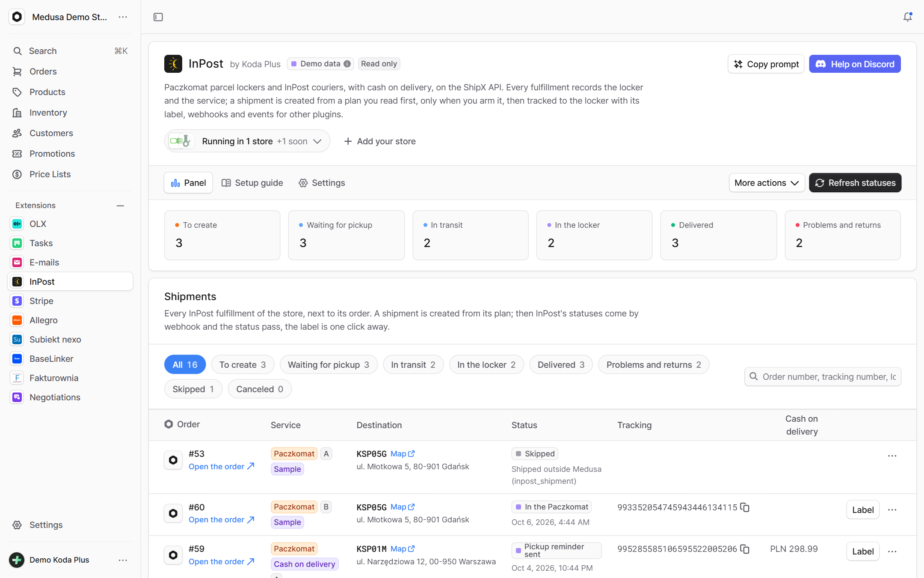Filter shipments by All 16
The width and height of the screenshot is (924, 578).
(185, 365)
